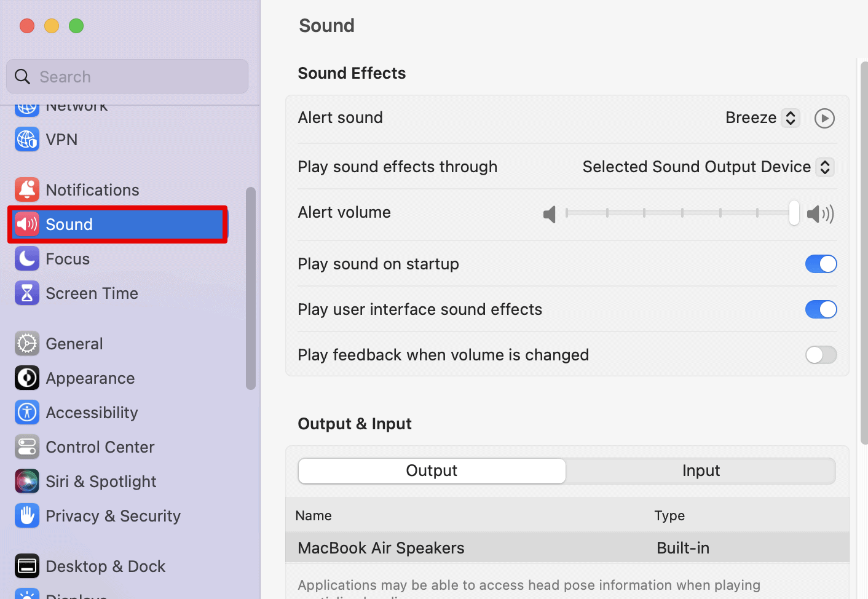Viewport: 868px width, 599px height.
Task: Click the Alert volume slider knob
Action: click(x=794, y=213)
